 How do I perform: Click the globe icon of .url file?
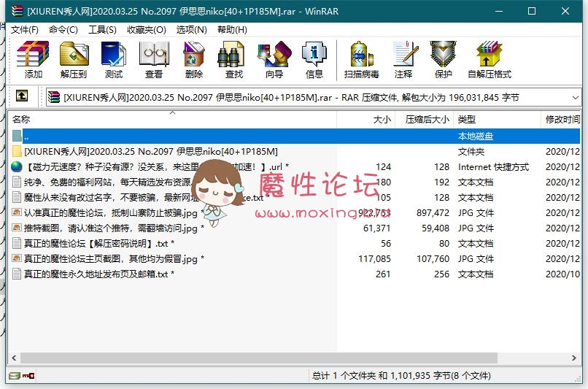tap(17, 166)
